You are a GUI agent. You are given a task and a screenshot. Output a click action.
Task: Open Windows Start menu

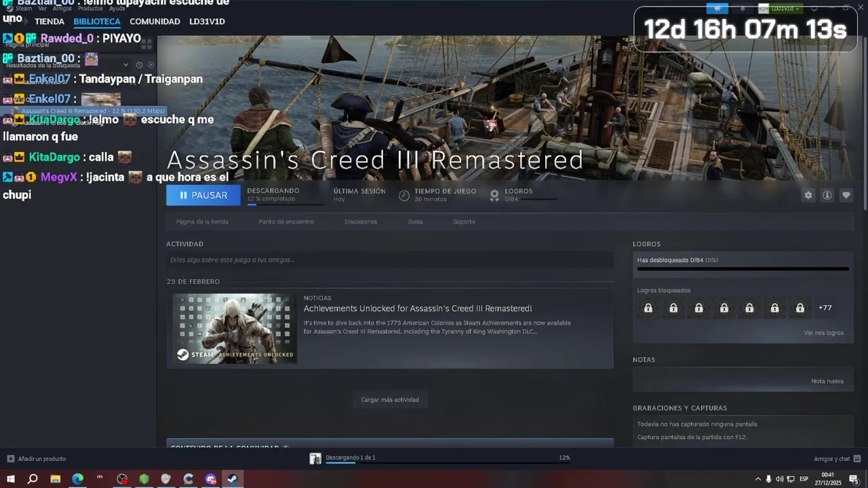(11, 479)
